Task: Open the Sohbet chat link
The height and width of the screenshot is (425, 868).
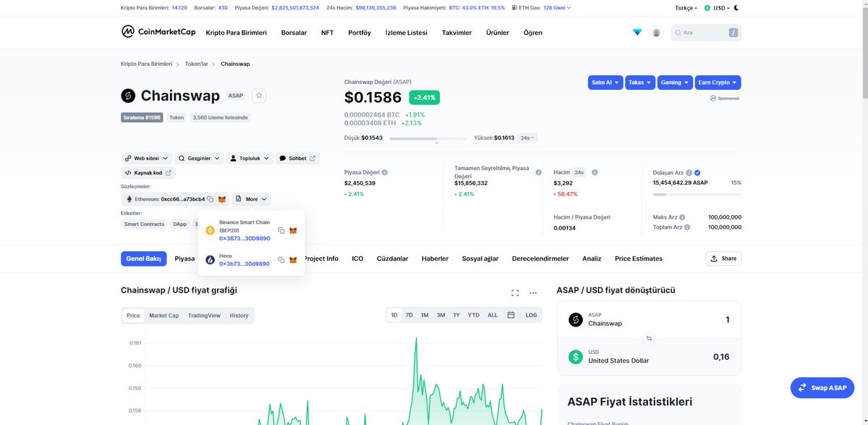Action: coord(297,159)
